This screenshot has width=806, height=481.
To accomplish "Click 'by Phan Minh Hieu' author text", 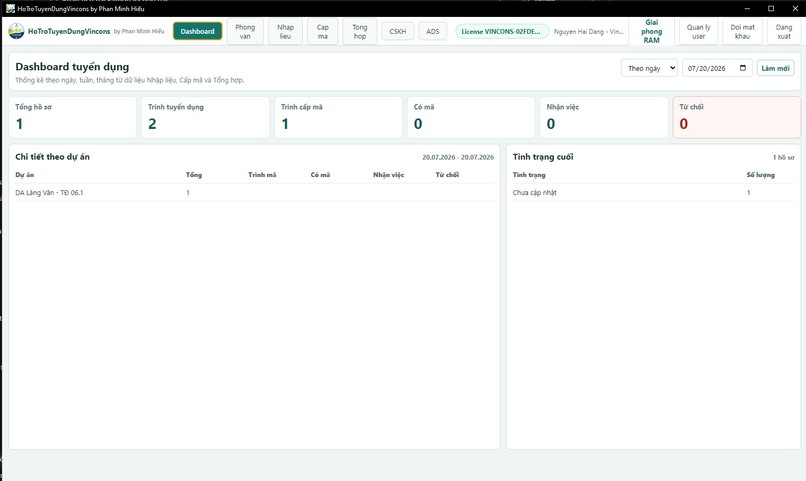I will [x=139, y=31].
